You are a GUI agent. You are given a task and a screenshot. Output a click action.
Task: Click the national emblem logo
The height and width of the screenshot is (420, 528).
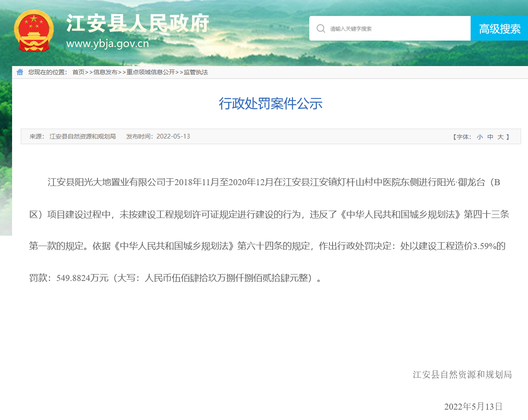tap(33, 30)
